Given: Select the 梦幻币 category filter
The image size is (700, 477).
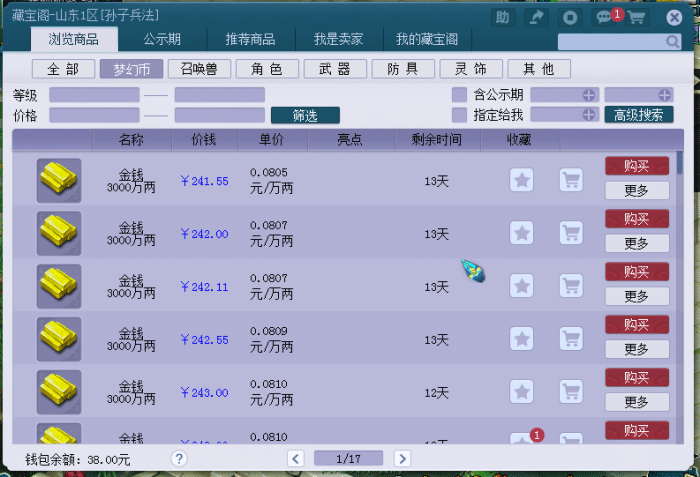Looking at the screenshot, I should 131,69.
